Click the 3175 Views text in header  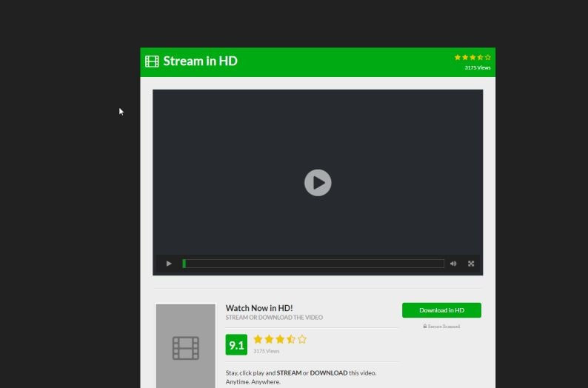pyautogui.click(x=478, y=68)
